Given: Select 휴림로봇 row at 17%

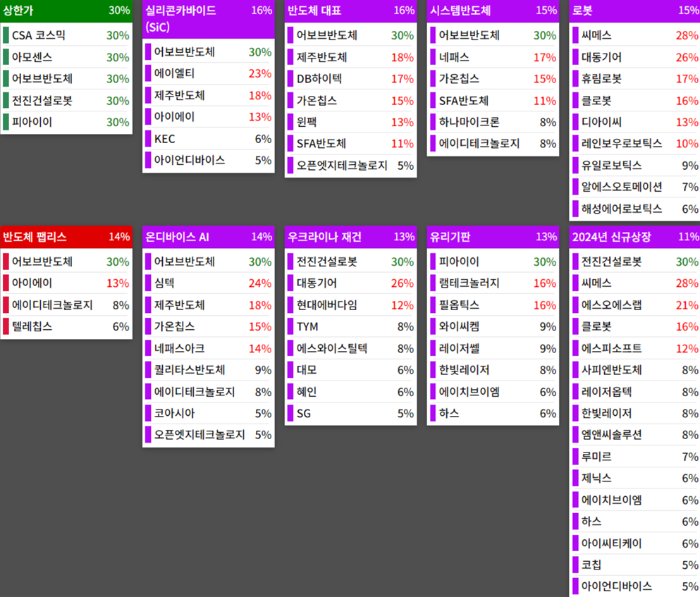Looking at the screenshot, I should 635,78.
